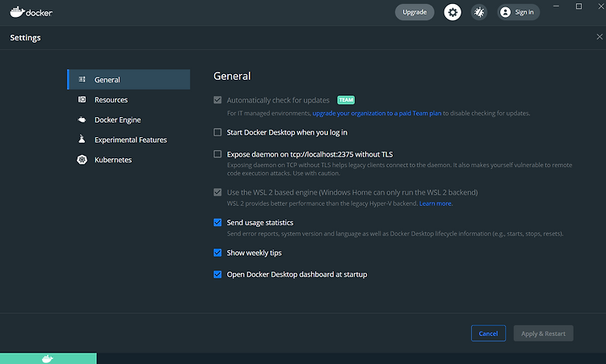
Task: Enable Start Docker Desktop when you log in
Action: (217, 132)
